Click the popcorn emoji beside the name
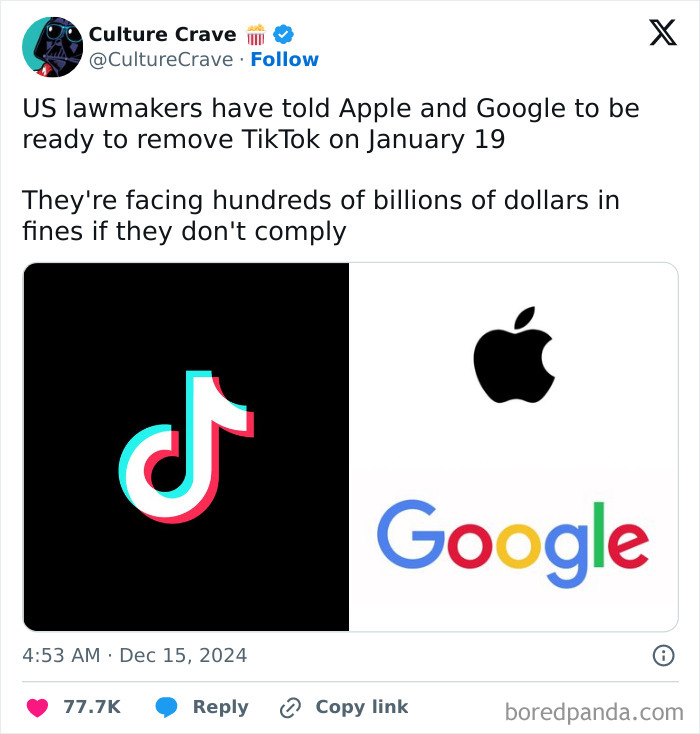 point(256,35)
